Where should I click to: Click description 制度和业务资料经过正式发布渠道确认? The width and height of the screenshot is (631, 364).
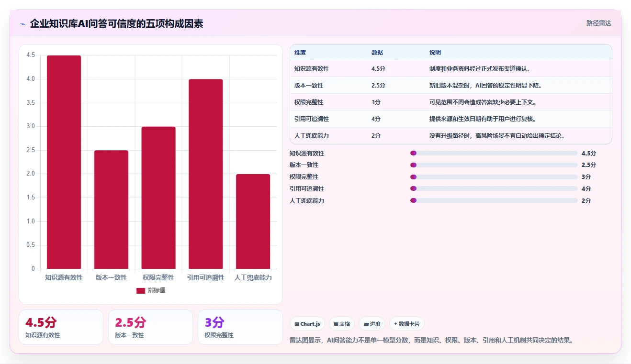tap(480, 69)
